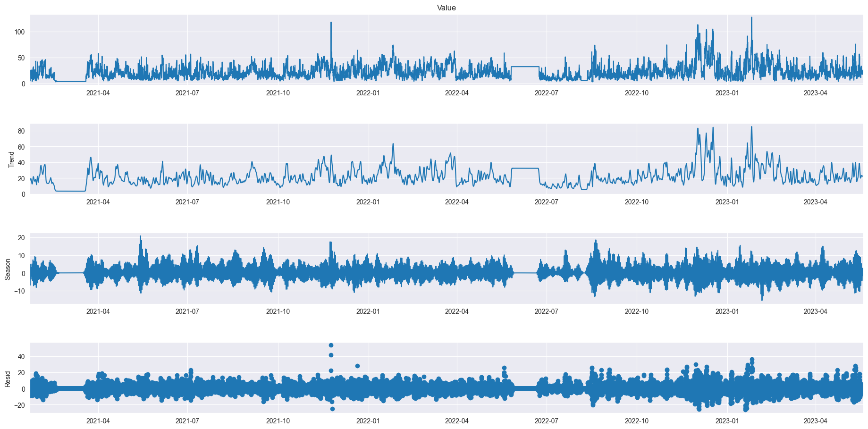Click 2021-04 label under Trend plot
The image size is (868, 429).
coord(98,202)
